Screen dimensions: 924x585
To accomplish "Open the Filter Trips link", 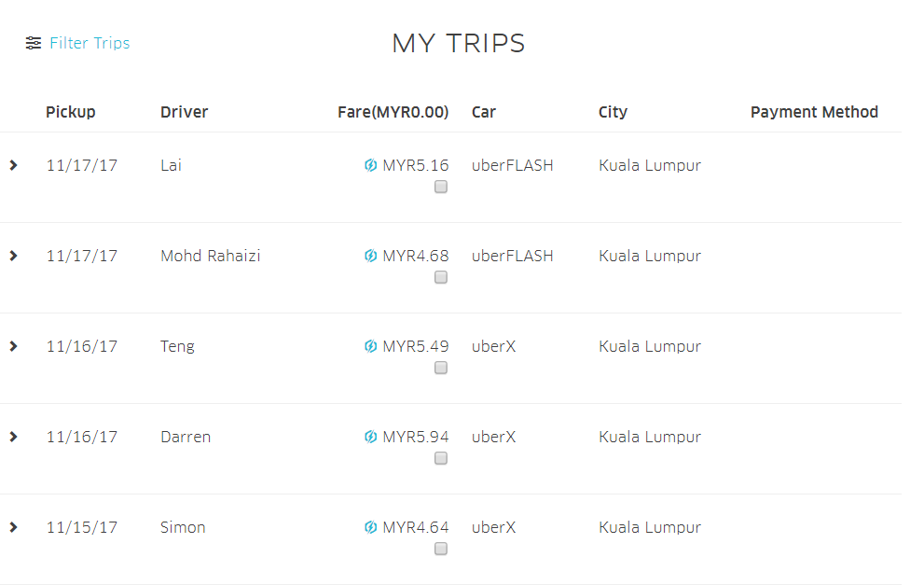I will pos(90,43).
